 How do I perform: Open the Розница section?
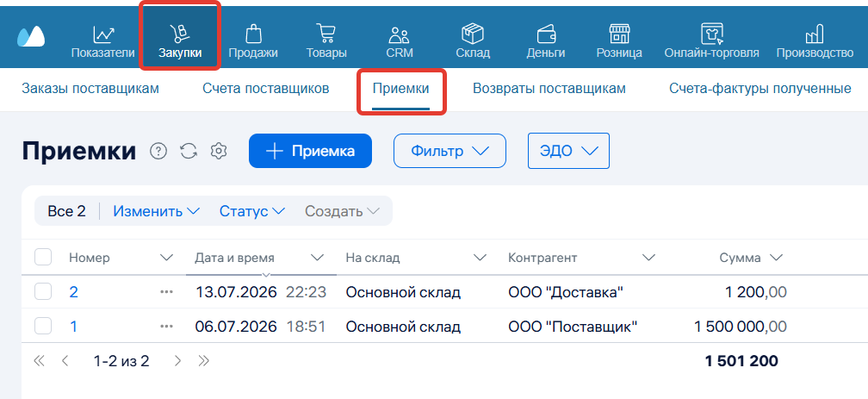click(x=619, y=42)
